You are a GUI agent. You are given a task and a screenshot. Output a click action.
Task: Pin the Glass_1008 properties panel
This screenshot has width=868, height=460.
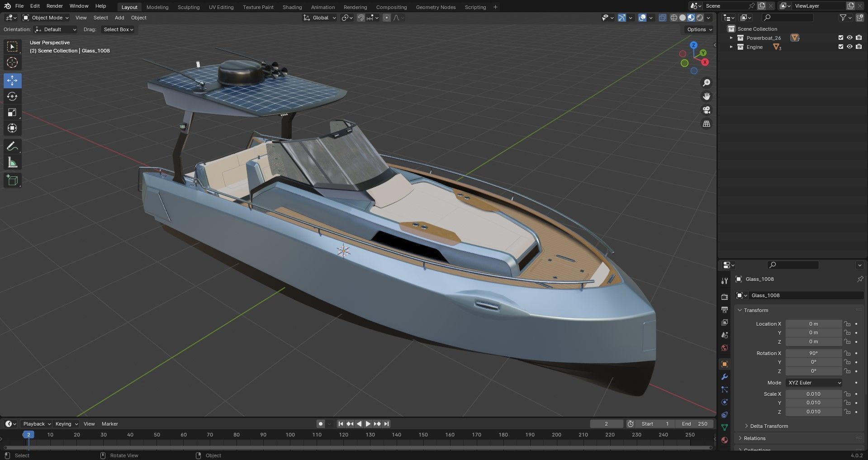(860, 279)
